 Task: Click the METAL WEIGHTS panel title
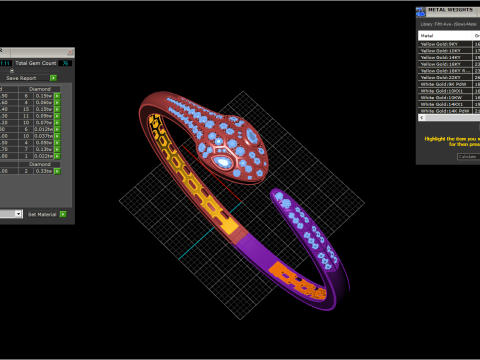[x=450, y=10]
